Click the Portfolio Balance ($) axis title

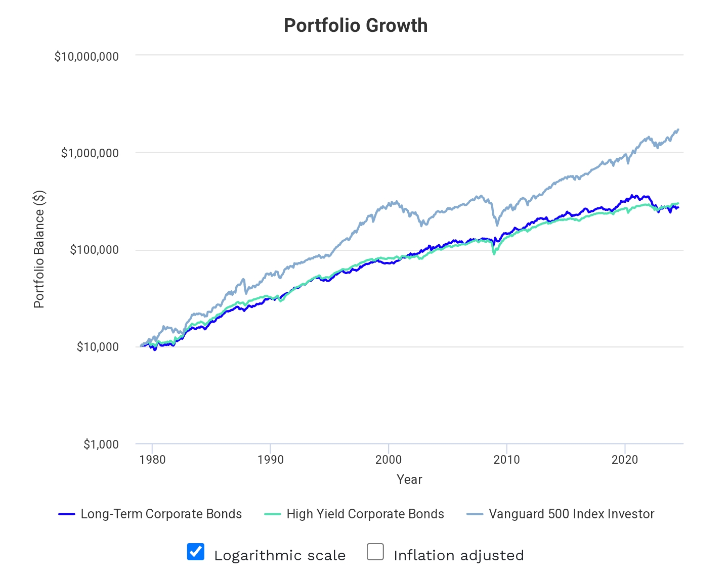39,249
